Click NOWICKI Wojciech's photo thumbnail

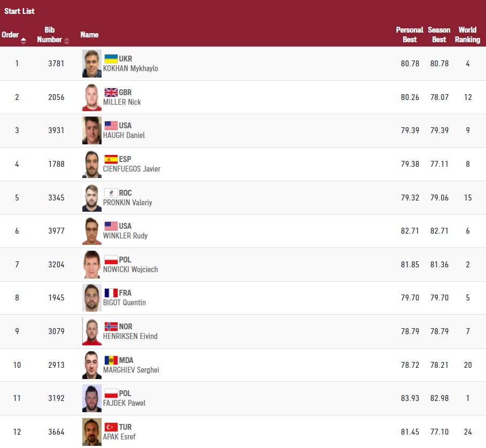tap(92, 265)
